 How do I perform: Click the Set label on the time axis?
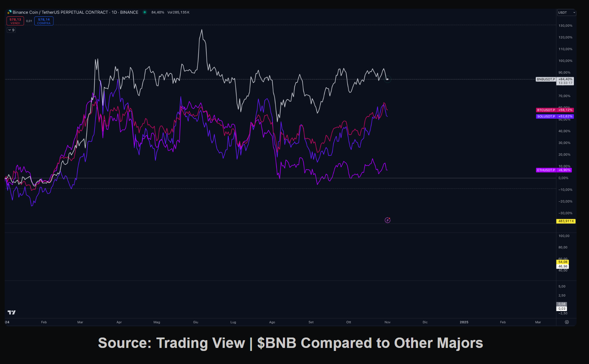pos(311,322)
